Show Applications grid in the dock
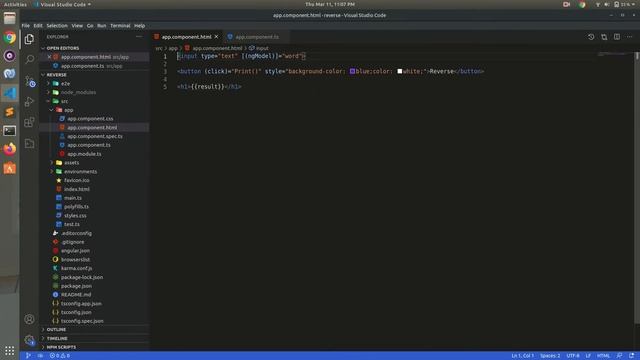 click(9, 350)
